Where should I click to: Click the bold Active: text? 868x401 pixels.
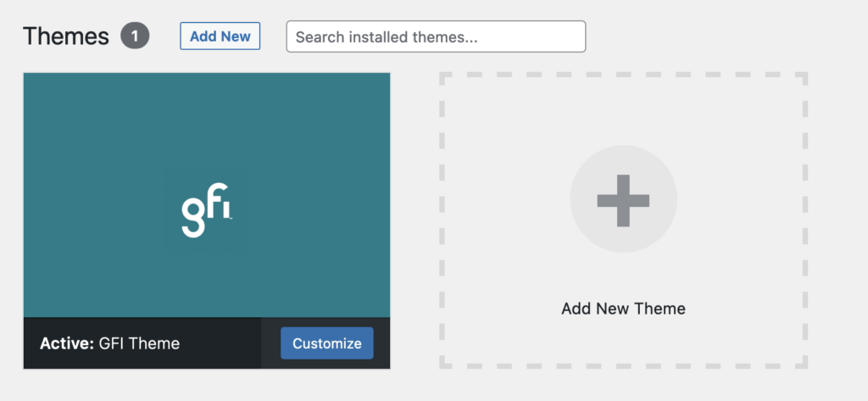pos(65,343)
